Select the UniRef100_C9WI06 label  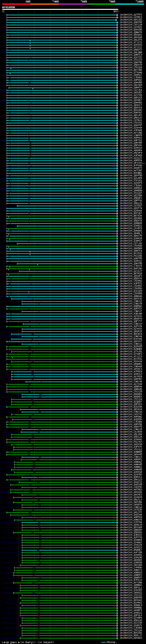pyautogui.click(x=131, y=382)
